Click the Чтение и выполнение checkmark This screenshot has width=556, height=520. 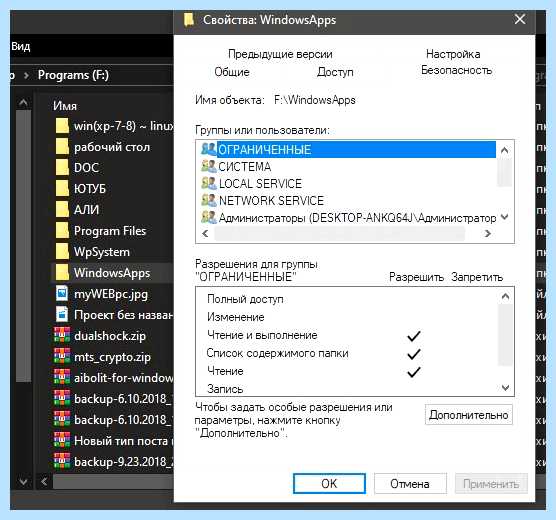pyautogui.click(x=414, y=336)
